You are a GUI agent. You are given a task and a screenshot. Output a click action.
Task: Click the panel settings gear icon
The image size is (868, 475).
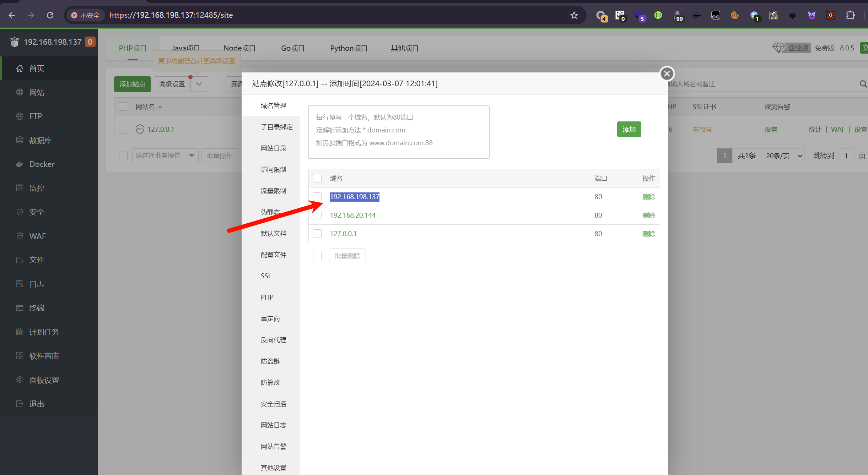click(20, 380)
